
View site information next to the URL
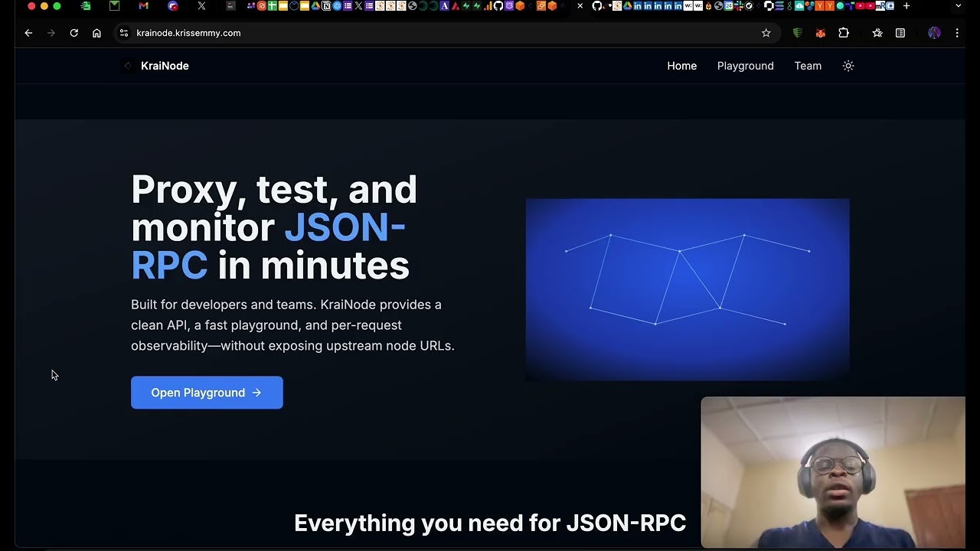tap(124, 33)
